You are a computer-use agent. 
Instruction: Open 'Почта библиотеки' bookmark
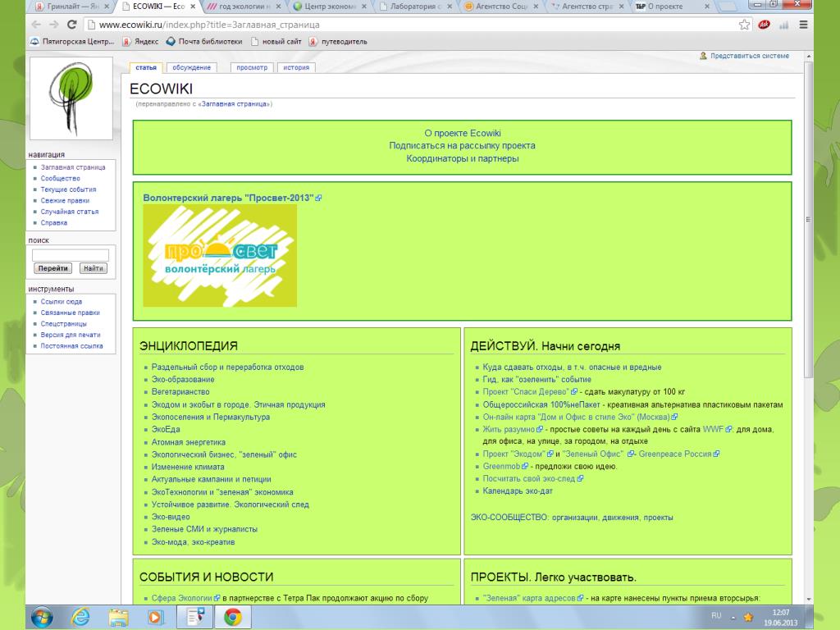point(204,41)
